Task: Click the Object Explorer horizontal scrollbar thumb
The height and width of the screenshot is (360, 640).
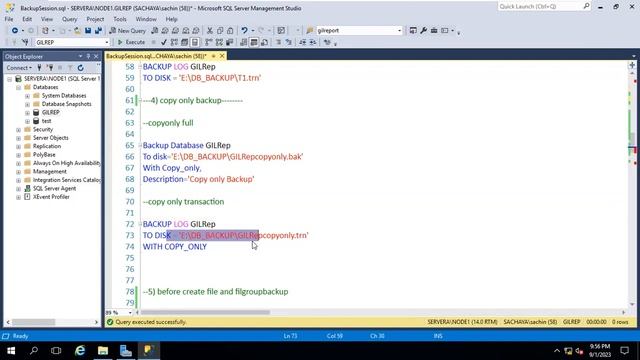Action: [33, 322]
